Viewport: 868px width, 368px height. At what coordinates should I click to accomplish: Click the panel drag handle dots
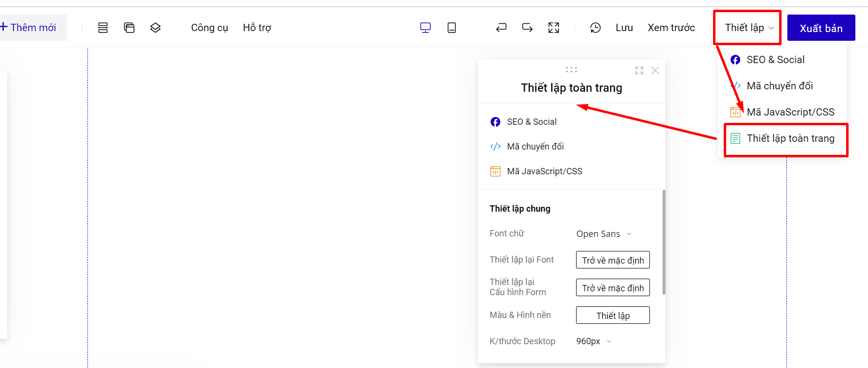(571, 69)
